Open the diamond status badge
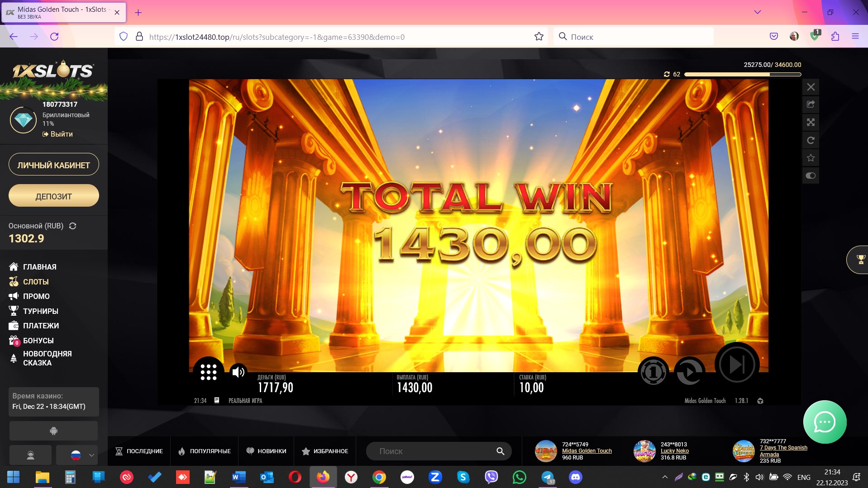Image resolution: width=868 pixels, height=488 pixels. (x=23, y=120)
